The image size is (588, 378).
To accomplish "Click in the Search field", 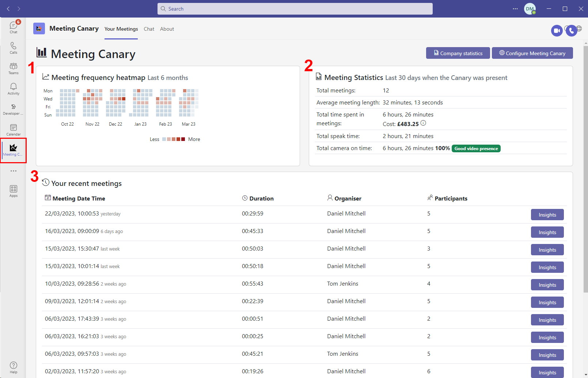I will (295, 9).
